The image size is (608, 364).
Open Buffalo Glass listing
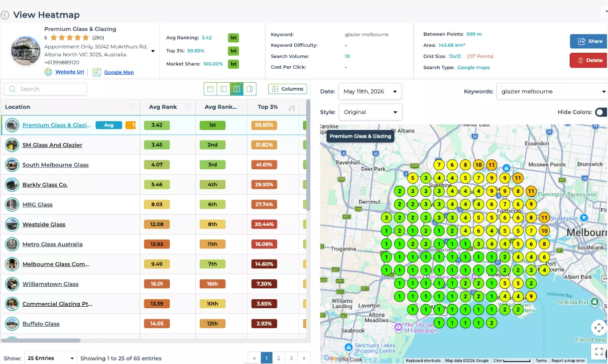point(41,324)
